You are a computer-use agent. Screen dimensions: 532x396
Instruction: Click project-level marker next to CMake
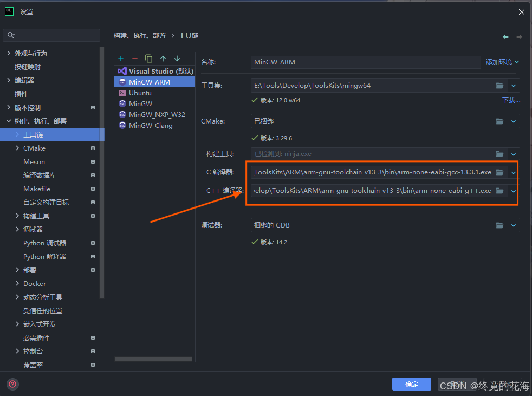(93, 148)
